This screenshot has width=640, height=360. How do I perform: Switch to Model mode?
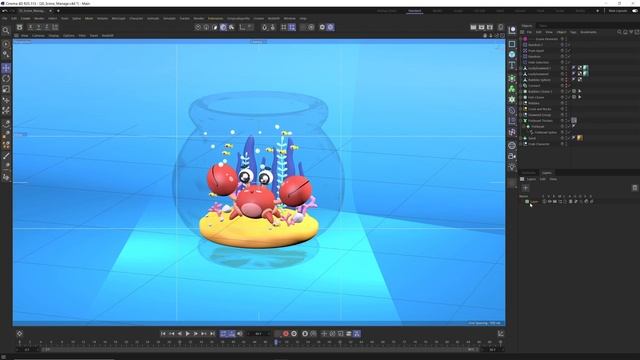[x=223, y=27]
